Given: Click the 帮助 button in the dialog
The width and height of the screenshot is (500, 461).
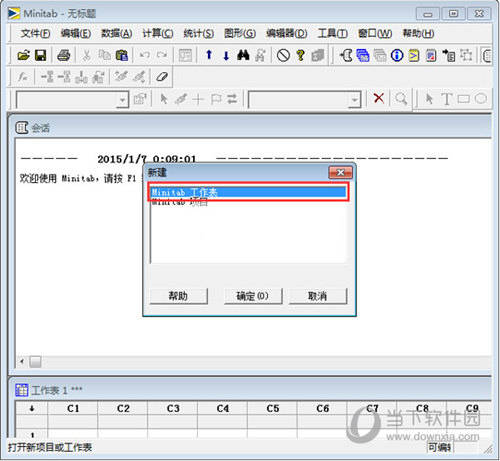Looking at the screenshot, I should 178,296.
